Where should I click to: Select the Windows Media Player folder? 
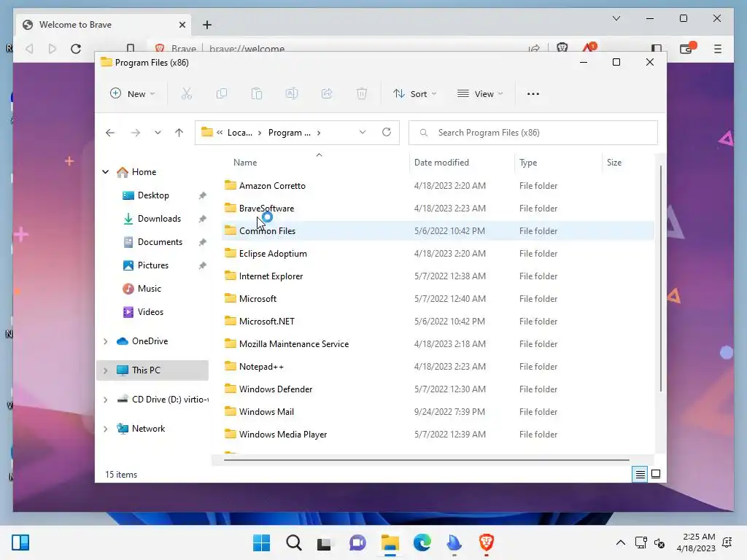(438, 435)
